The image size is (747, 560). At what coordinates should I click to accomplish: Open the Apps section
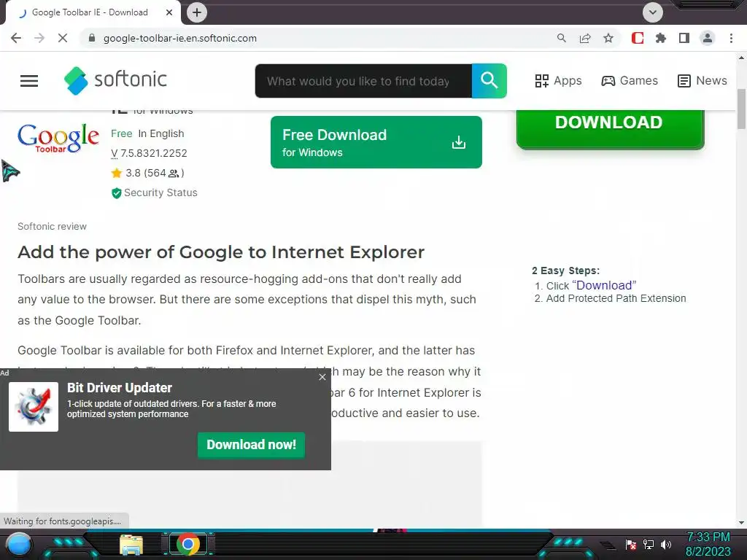558,80
